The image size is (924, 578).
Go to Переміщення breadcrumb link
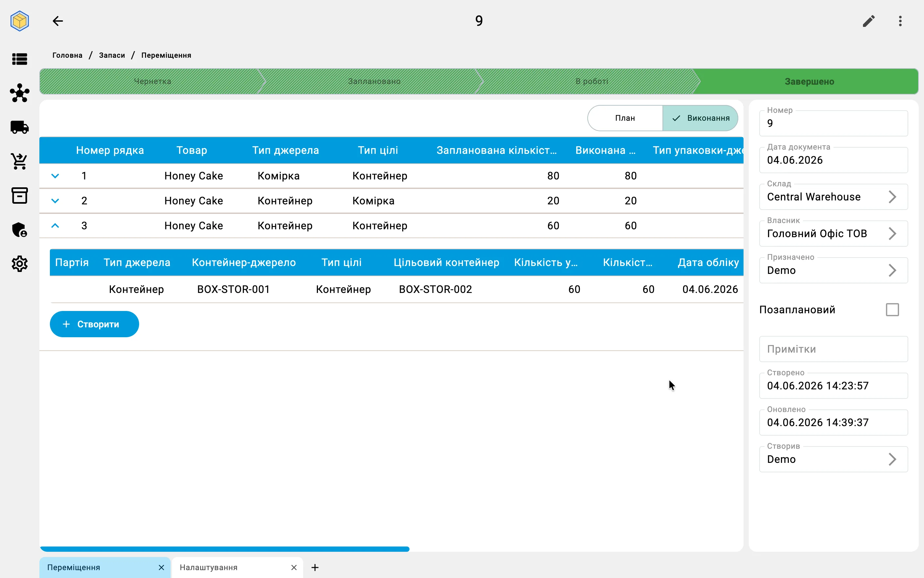pos(166,55)
